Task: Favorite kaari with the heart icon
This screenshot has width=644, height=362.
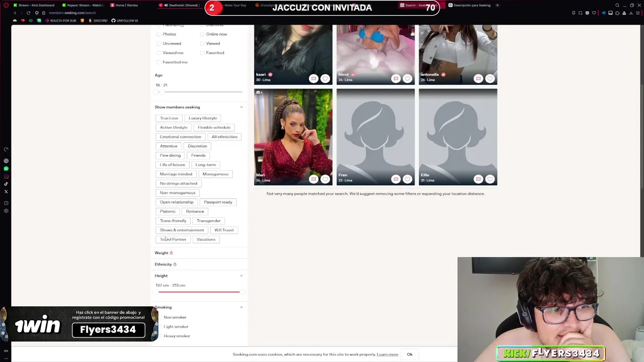Action: coord(325,78)
